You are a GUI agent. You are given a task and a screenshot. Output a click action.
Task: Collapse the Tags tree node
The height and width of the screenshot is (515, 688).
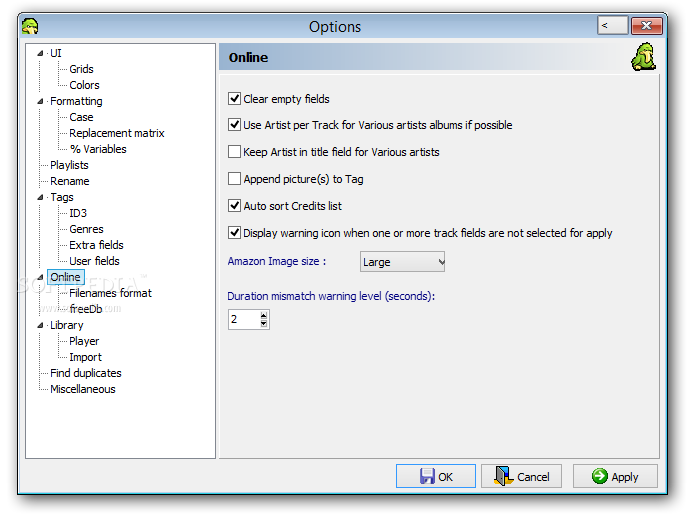click(40, 197)
